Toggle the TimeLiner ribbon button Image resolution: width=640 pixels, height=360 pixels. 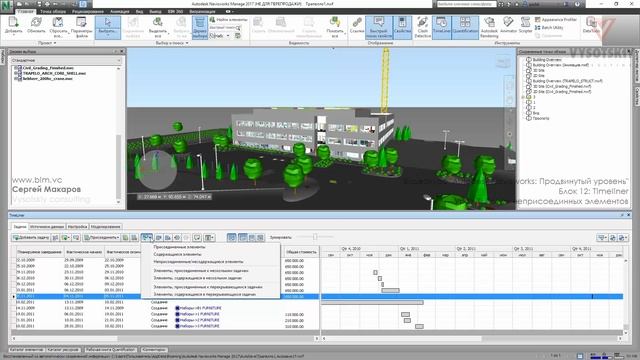click(x=441, y=27)
